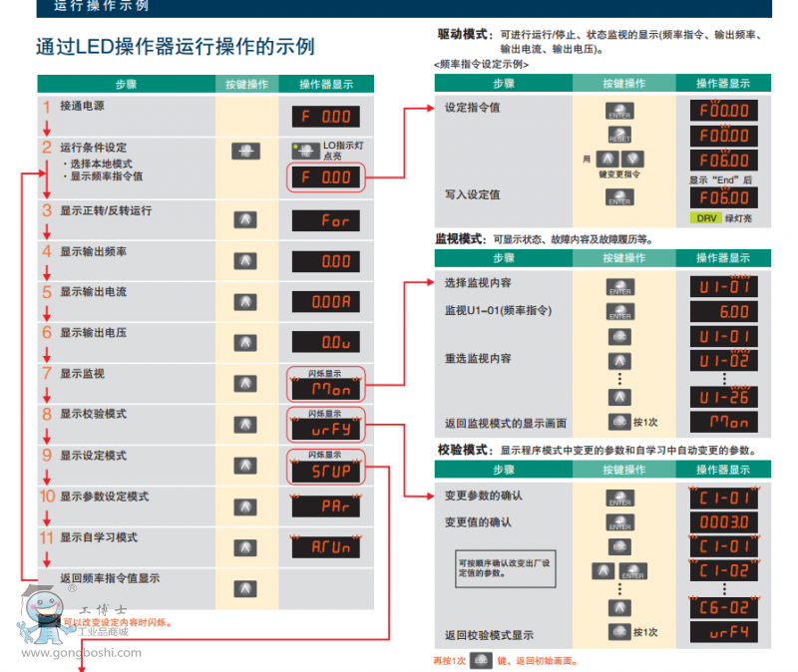Select the C6-02 parameter display
This screenshot has width=798, height=672.
tap(725, 606)
